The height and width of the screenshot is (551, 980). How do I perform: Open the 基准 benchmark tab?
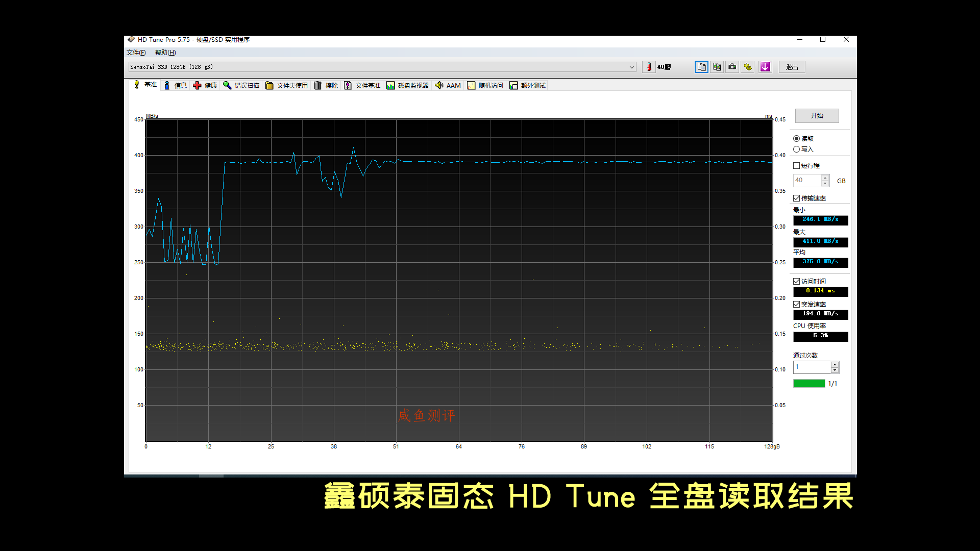point(145,85)
